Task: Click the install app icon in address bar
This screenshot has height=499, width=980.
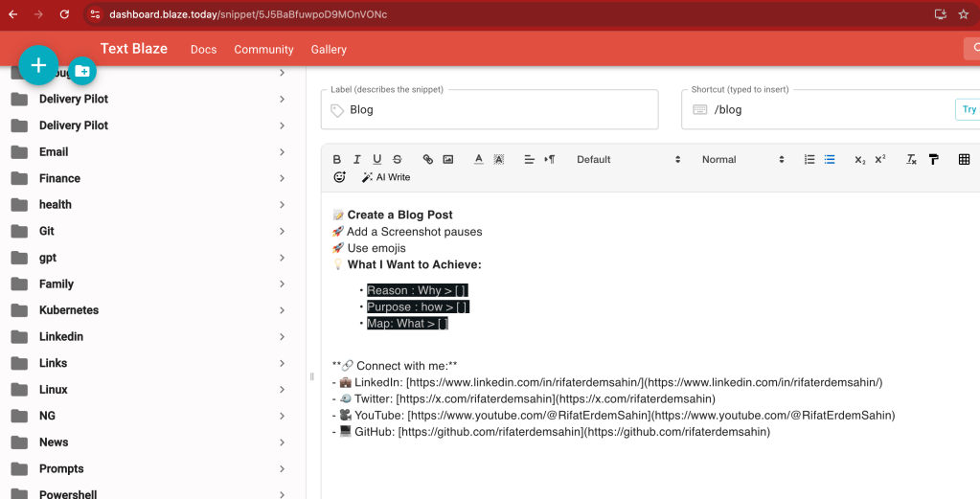Action: coord(940,13)
